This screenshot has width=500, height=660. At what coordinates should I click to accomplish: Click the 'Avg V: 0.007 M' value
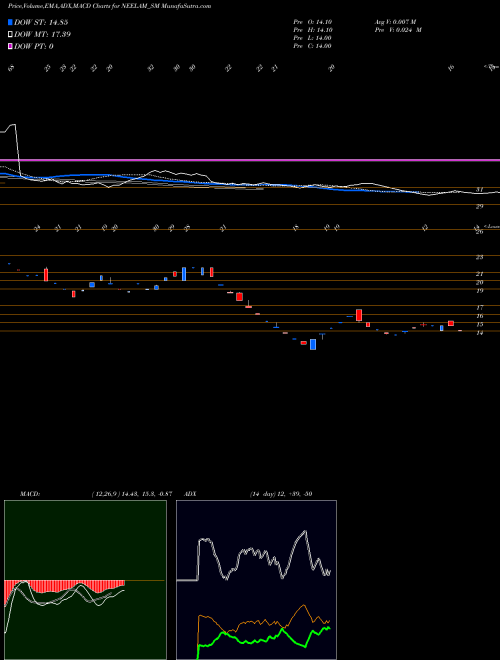396,22
